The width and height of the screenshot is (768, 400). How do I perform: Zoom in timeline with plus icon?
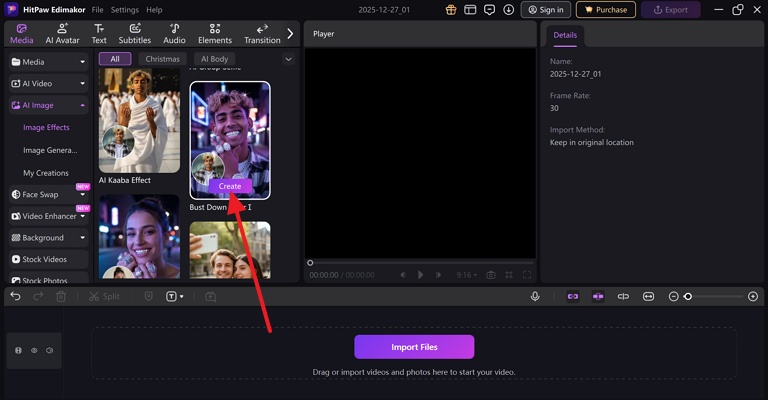(753, 297)
